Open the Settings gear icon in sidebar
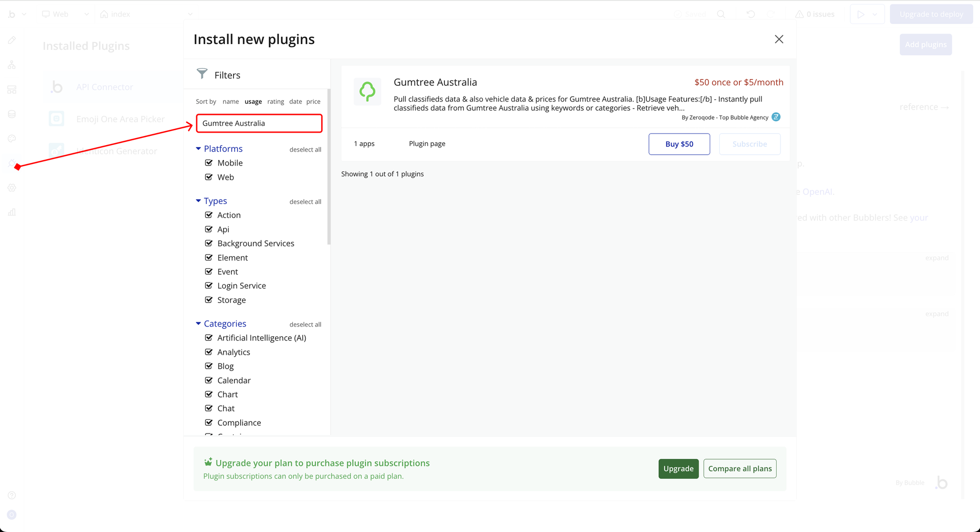This screenshot has height=532, width=980. point(12,188)
